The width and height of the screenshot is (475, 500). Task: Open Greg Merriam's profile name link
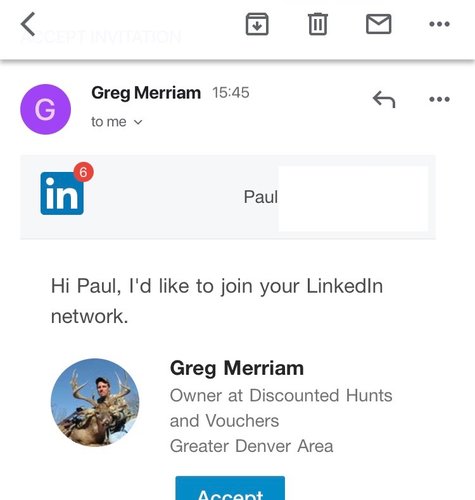pos(237,368)
